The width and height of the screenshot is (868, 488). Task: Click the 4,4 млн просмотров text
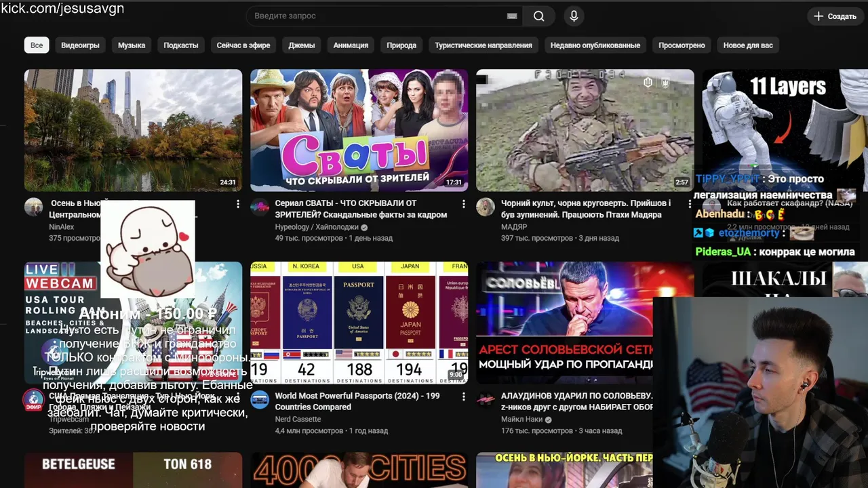tap(309, 431)
